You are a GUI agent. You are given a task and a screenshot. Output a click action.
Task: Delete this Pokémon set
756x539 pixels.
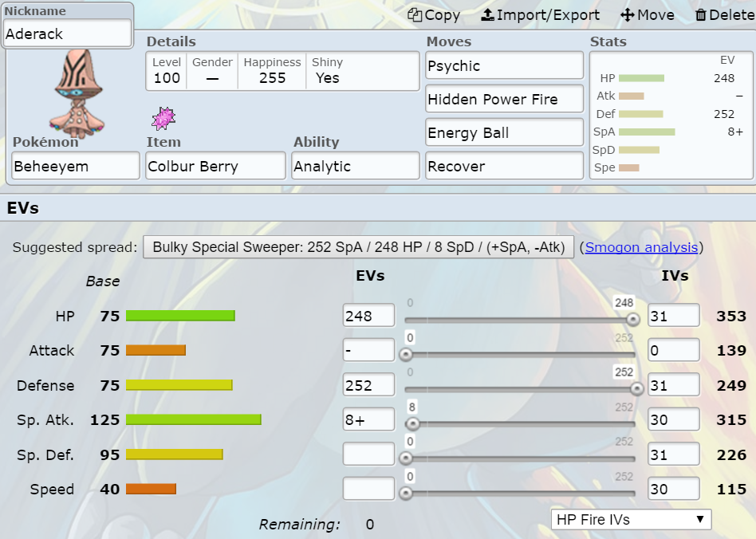pos(723,15)
